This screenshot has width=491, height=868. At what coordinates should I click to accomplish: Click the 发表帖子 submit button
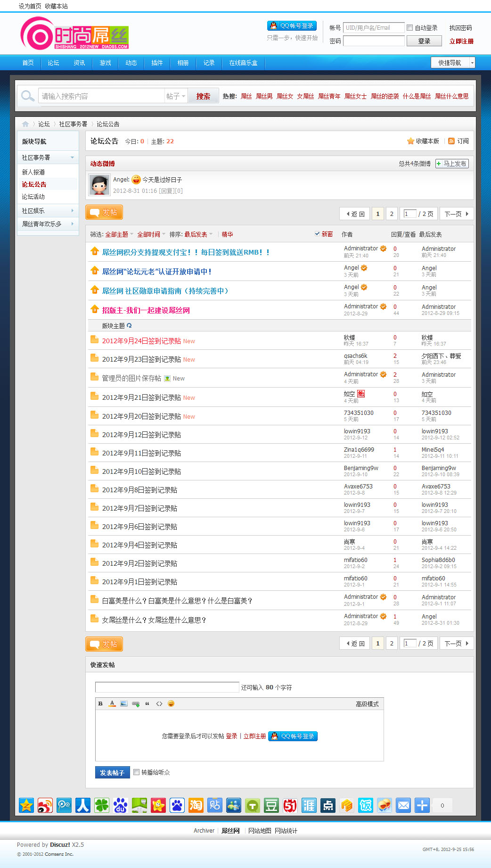click(x=112, y=772)
